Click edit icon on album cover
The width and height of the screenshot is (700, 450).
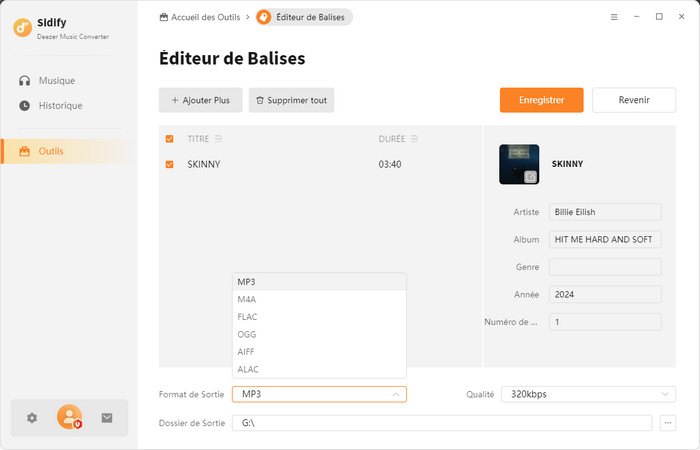pos(531,176)
